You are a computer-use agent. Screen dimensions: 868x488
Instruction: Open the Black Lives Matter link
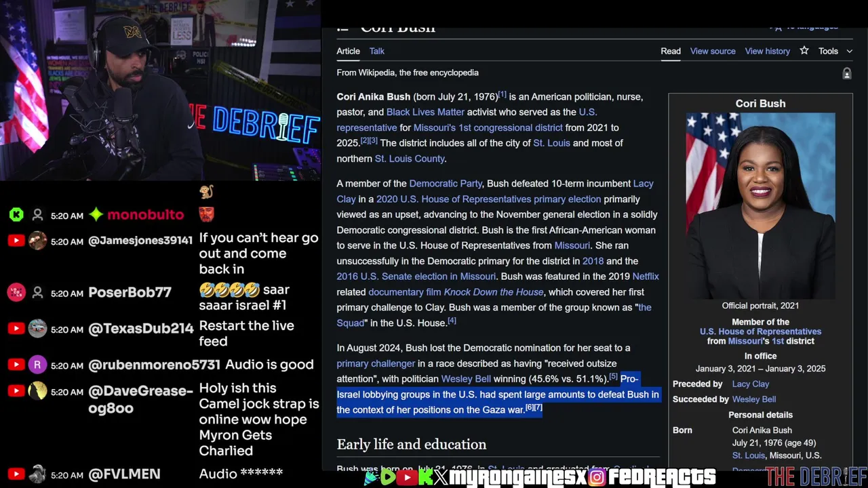click(425, 112)
